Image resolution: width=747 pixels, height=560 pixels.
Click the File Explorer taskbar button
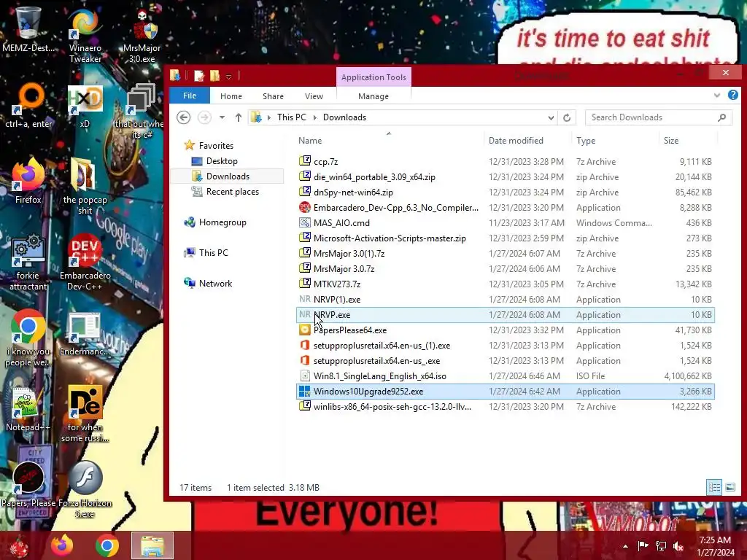[152, 545]
